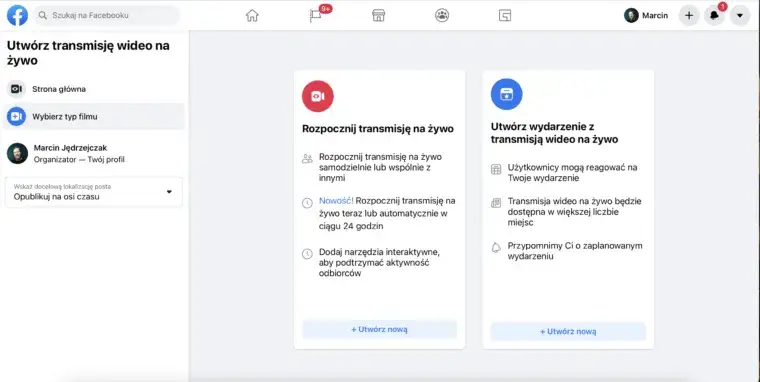Click the plus Create button
The height and width of the screenshot is (382, 760).
pos(689,16)
